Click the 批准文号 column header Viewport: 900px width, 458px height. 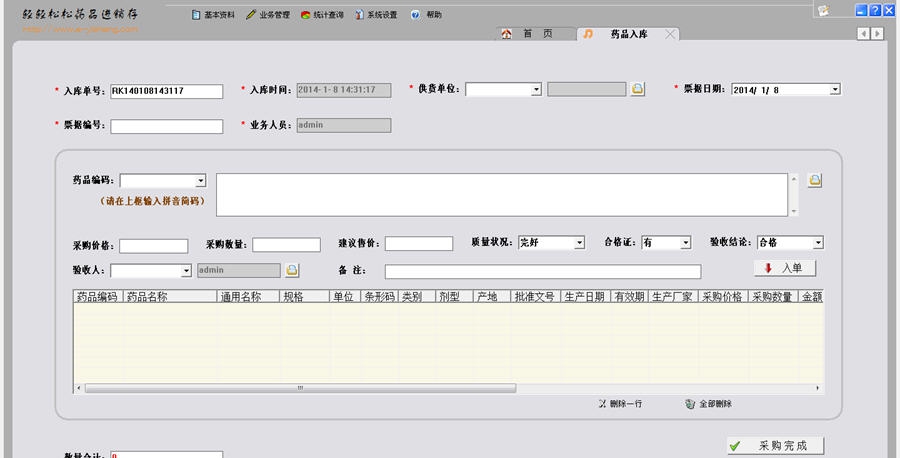coord(536,297)
